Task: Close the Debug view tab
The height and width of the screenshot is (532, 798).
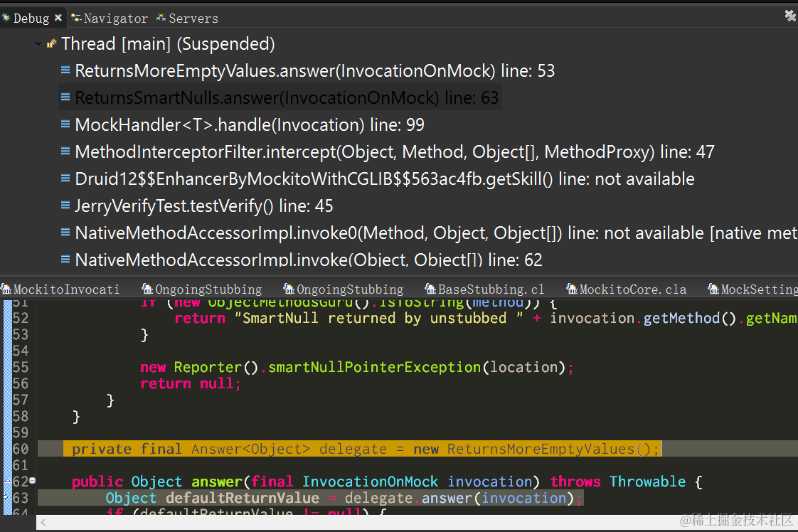Action: 58,18
